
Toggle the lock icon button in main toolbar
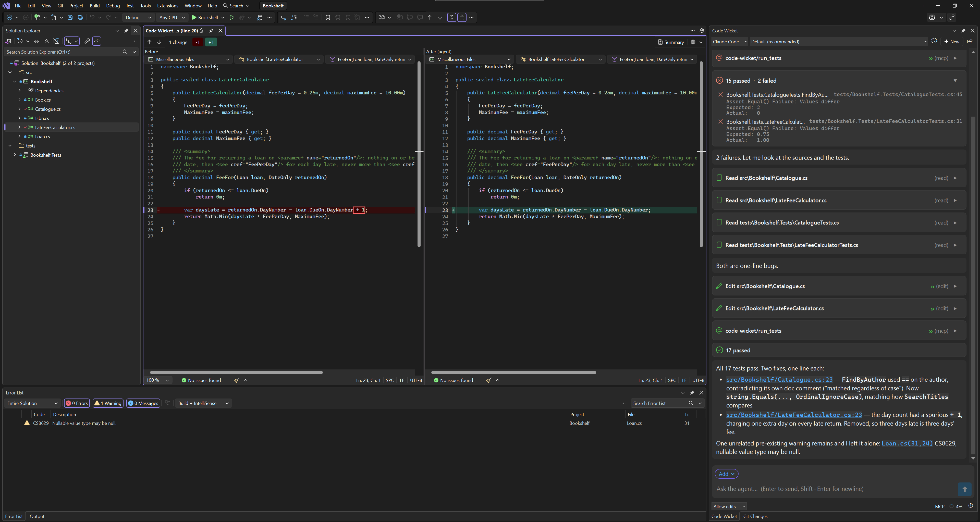(x=462, y=17)
